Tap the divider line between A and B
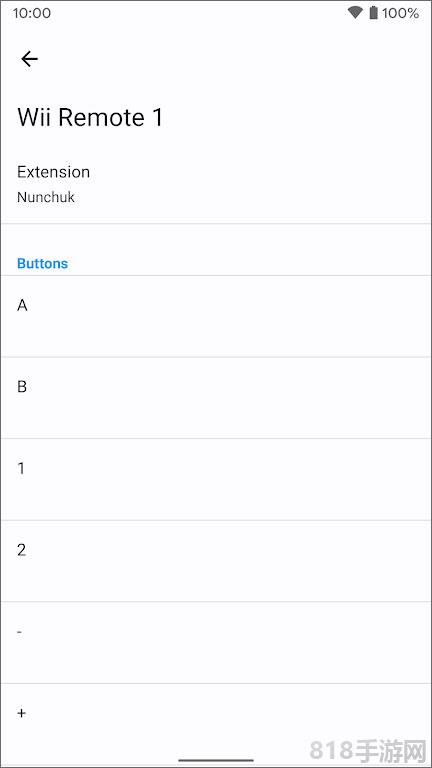The image size is (432, 768). (216, 357)
